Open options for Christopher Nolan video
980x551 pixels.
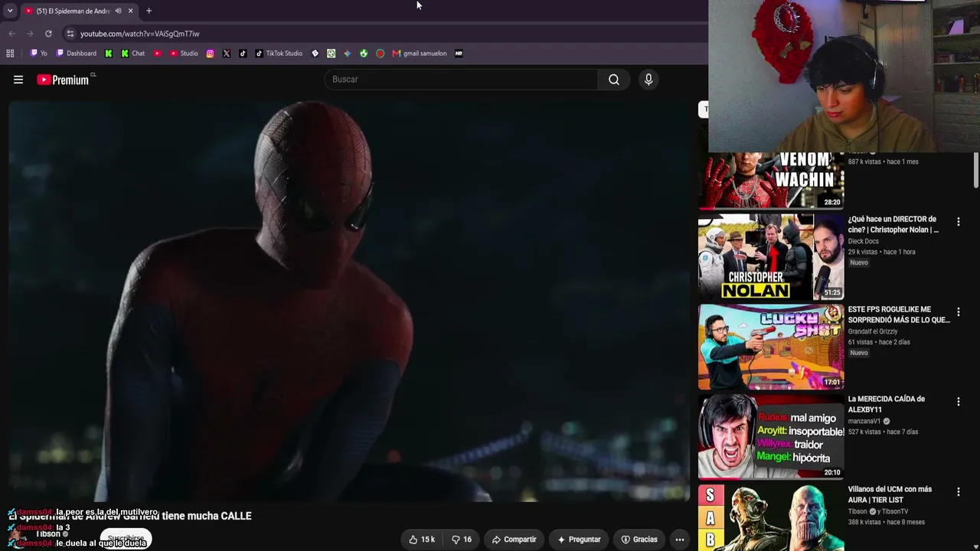coord(958,222)
